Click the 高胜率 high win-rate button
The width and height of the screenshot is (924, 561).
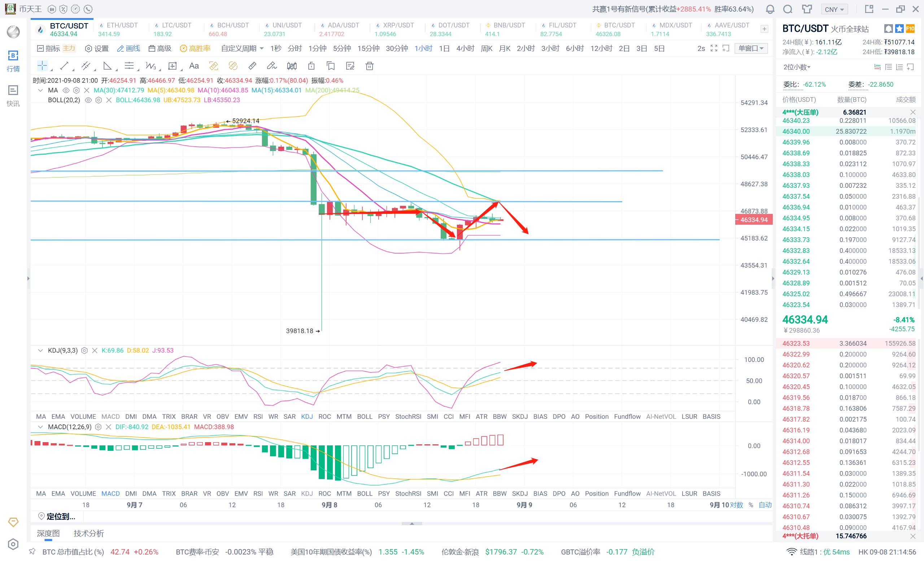195,48
